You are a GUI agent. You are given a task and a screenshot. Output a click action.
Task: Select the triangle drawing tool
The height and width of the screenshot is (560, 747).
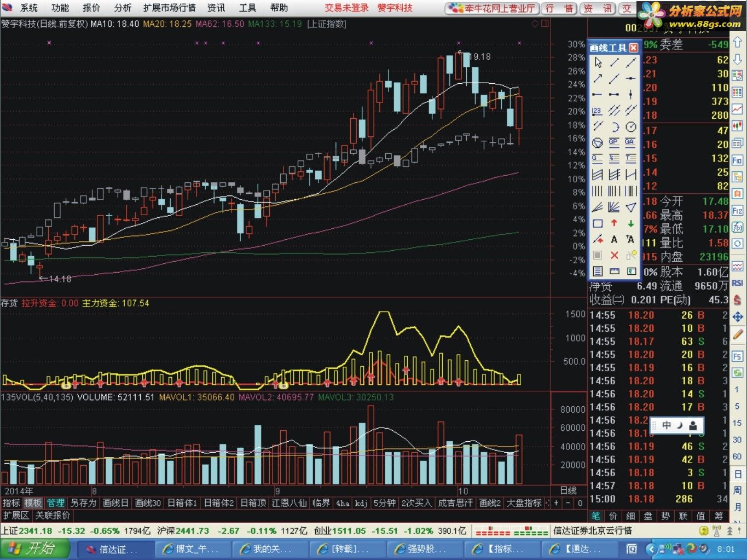[631, 207]
